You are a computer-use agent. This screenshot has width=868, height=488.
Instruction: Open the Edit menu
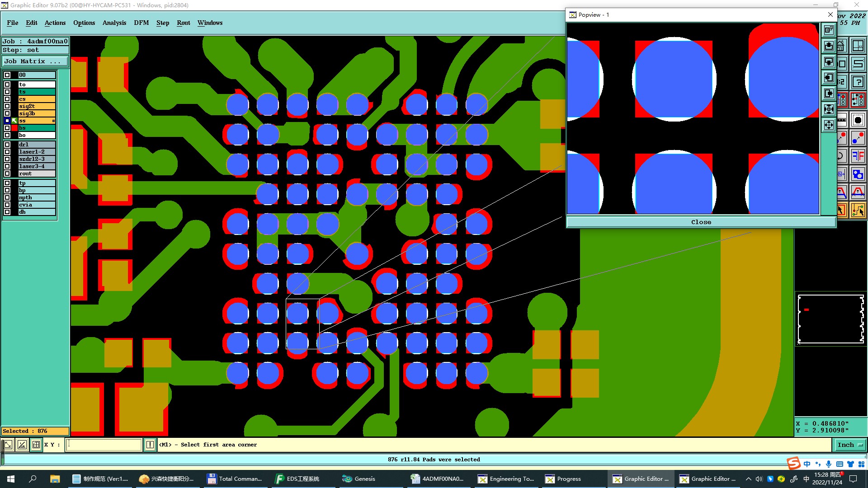tap(32, 23)
